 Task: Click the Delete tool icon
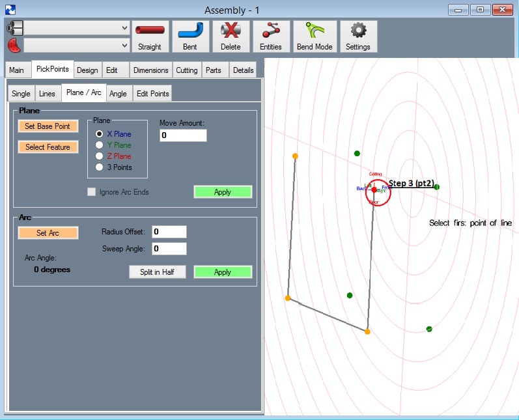[x=231, y=36]
